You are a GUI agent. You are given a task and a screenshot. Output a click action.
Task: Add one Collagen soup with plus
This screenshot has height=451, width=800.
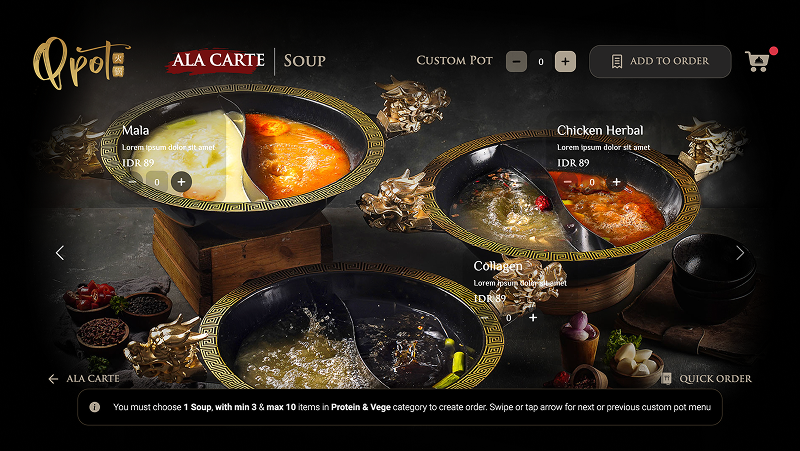pyautogui.click(x=533, y=318)
